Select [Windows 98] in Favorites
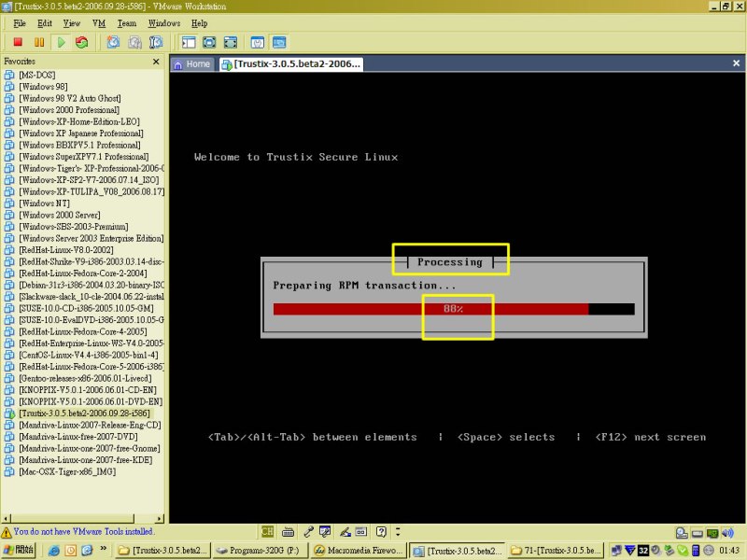Image resolution: width=747 pixels, height=560 pixels. pos(43,87)
